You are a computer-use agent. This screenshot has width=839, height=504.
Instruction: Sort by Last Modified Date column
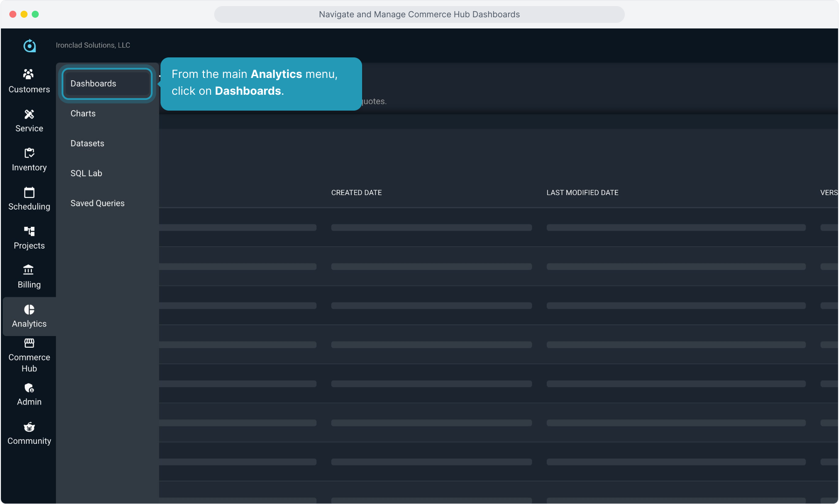[582, 193]
